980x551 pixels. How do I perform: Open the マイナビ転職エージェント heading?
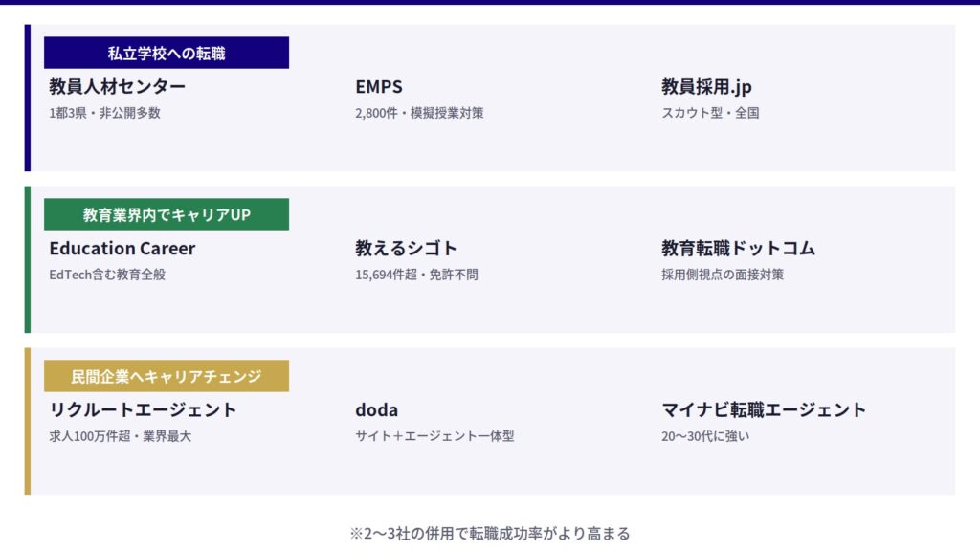click(x=764, y=410)
